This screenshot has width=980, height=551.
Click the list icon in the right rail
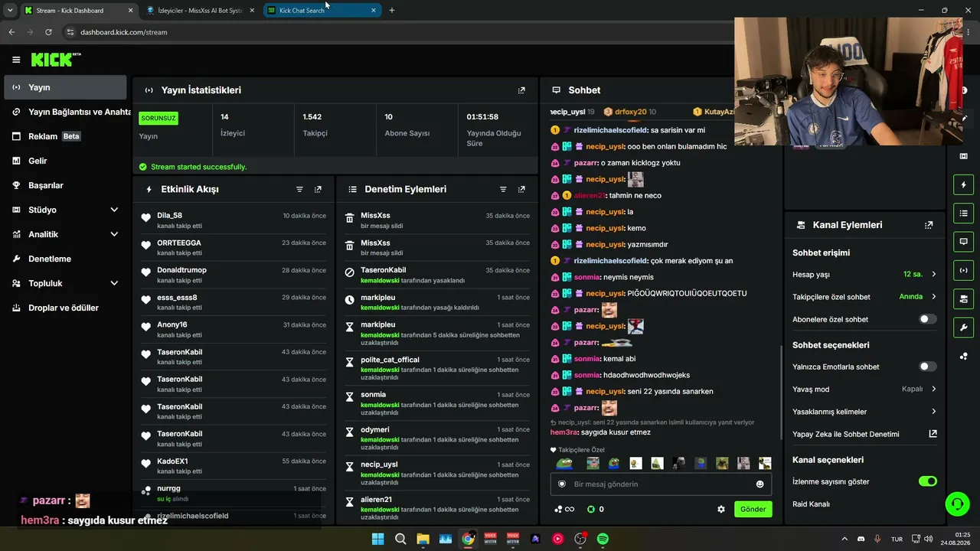pyautogui.click(x=963, y=213)
